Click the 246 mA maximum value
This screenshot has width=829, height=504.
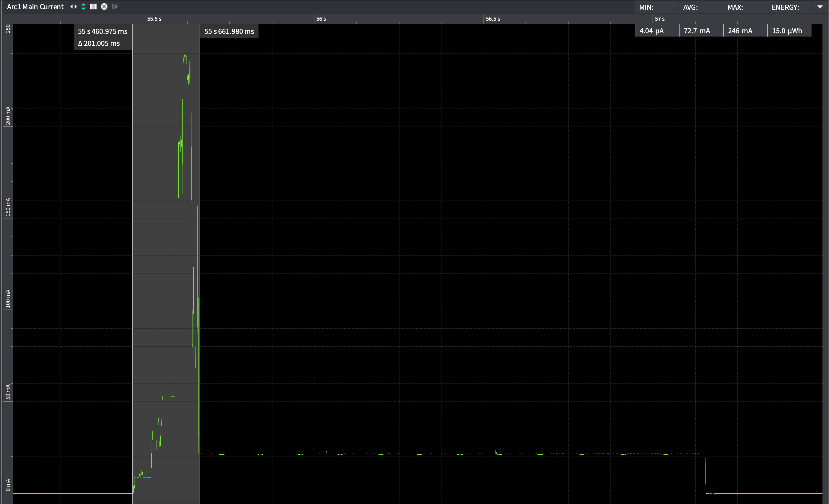pos(740,31)
